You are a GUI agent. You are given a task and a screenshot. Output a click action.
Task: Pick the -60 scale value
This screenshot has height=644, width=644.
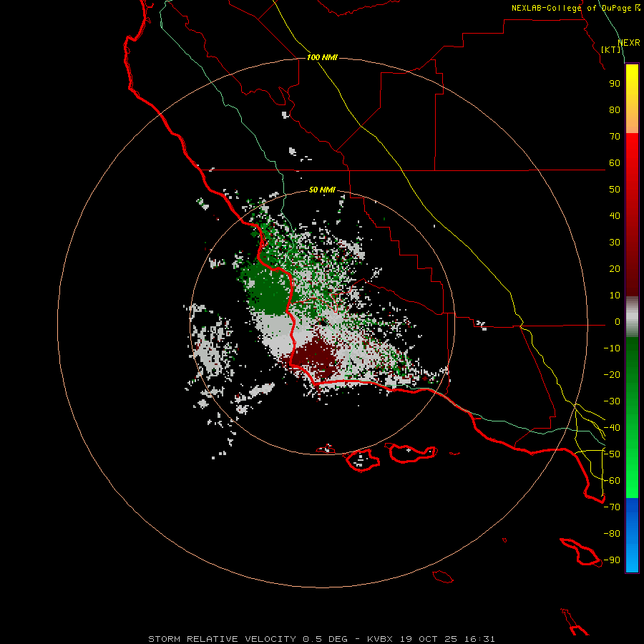(x=612, y=481)
